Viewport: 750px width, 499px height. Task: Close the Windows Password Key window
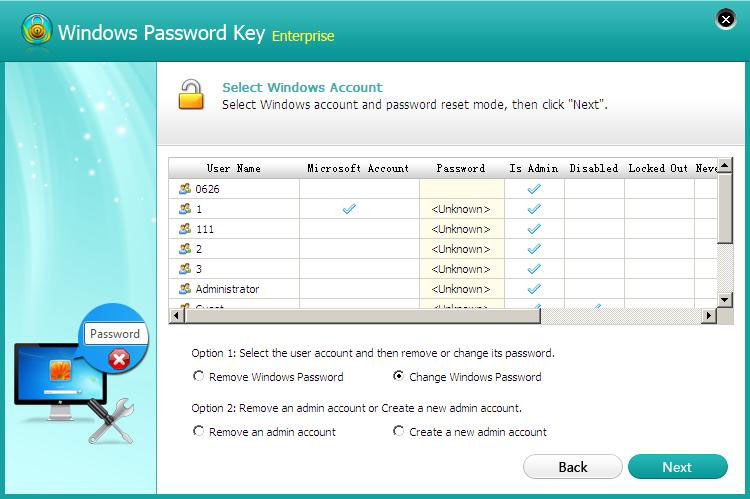click(727, 19)
